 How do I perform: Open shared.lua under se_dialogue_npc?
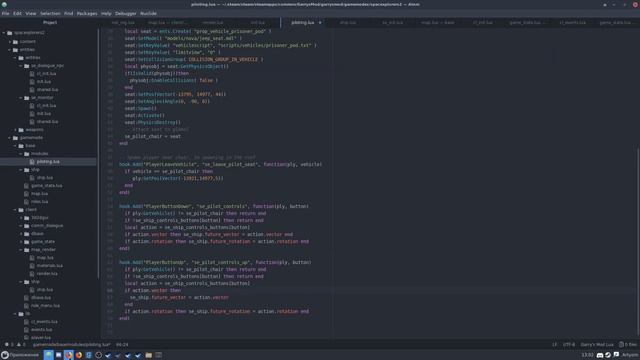[47, 90]
